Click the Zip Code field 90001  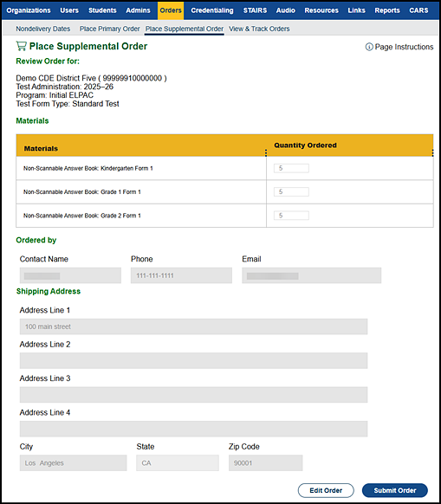(x=265, y=462)
